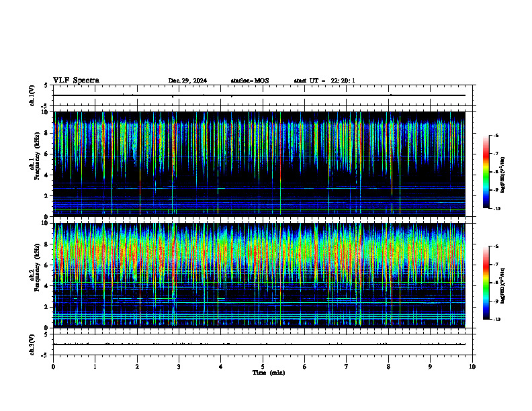Click the "1" tick on the time axis
532x411 pixels.
95,367
